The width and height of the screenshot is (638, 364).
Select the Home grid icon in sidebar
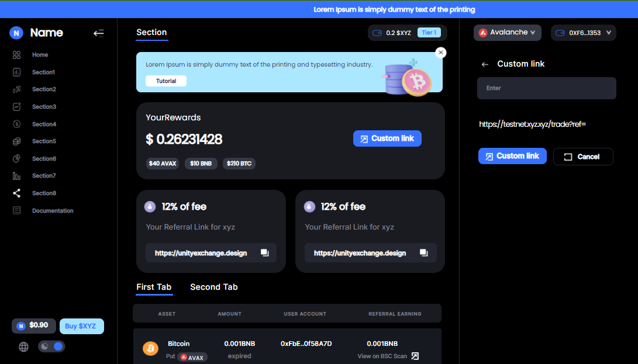[16, 54]
